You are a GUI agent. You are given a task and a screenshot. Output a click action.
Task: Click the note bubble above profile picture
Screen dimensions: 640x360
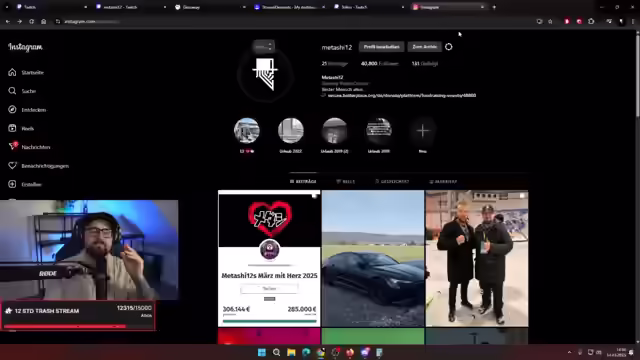point(264,46)
